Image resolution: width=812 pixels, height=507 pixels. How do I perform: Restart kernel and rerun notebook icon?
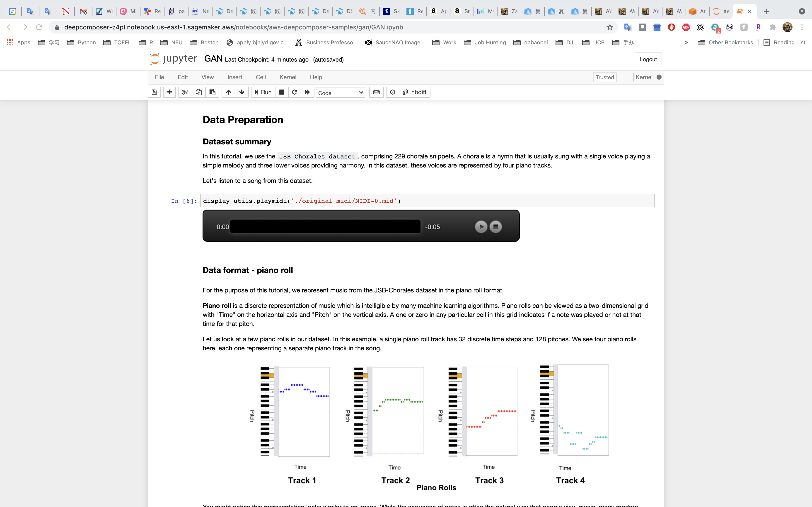click(307, 92)
